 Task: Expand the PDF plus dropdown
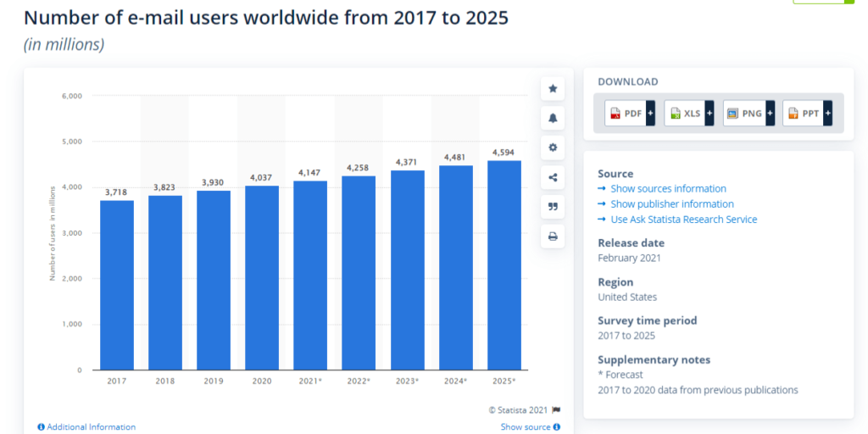coord(650,114)
